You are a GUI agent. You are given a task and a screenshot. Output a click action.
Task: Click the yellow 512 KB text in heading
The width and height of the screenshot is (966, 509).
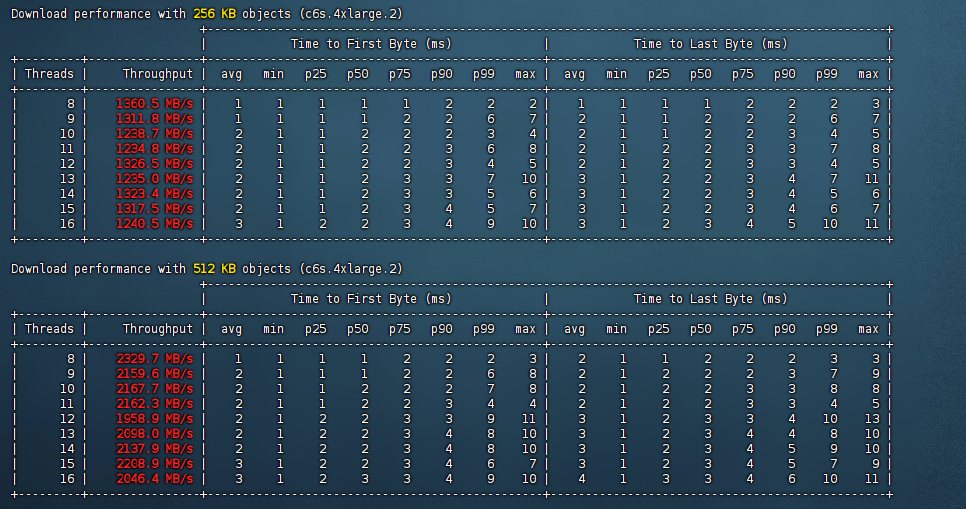tap(214, 269)
